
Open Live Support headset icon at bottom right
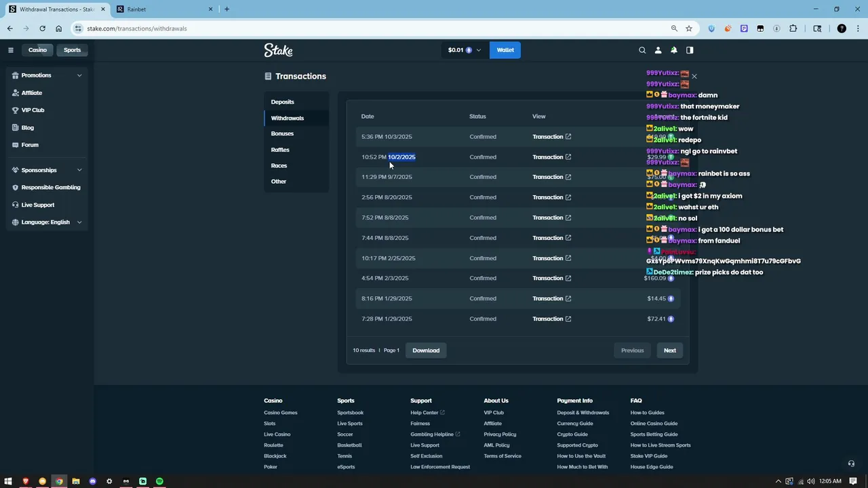tap(851, 464)
